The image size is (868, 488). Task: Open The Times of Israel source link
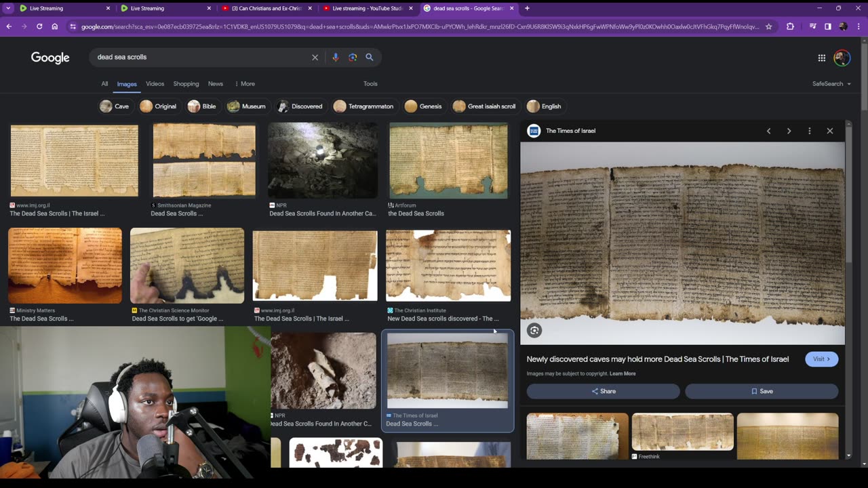pyautogui.click(x=570, y=131)
